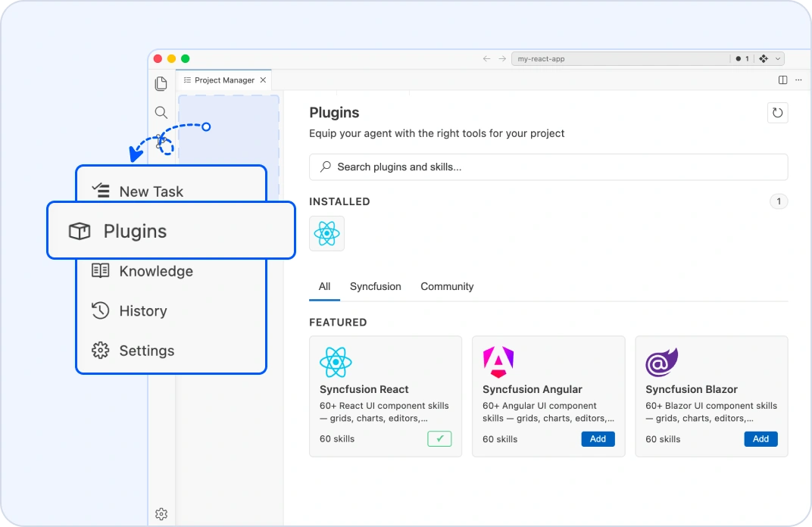812x527 pixels.
Task: Click the FEATURED section heading
Action: (338, 322)
